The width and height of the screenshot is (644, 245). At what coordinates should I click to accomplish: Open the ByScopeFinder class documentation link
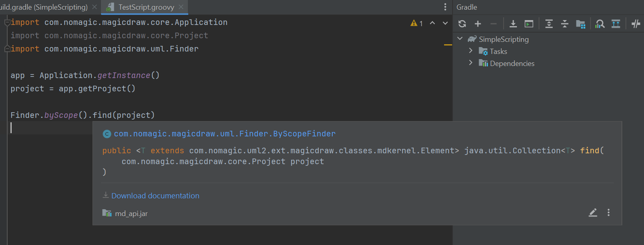(x=224, y=134)
